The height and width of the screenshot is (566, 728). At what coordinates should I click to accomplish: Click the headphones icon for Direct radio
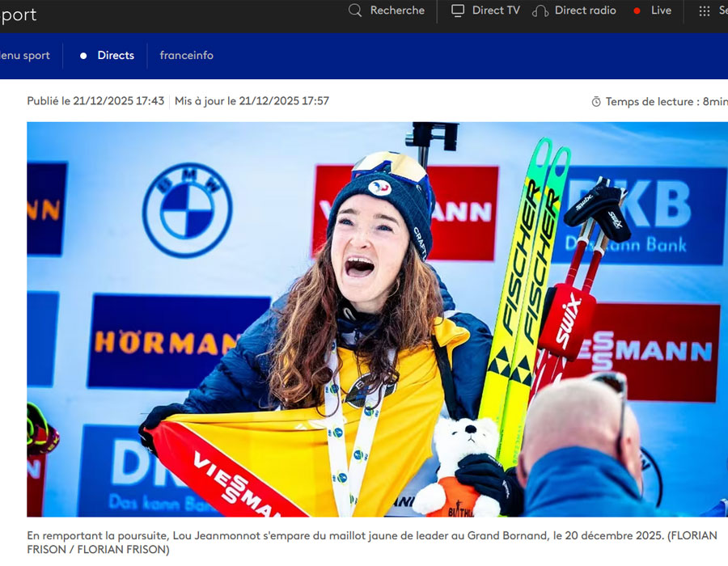pos(539,11)
